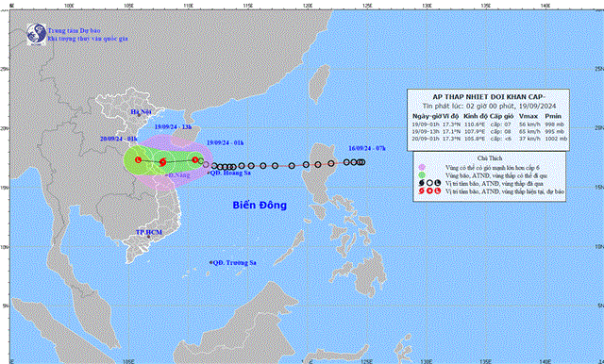Click red L marker at 20/09/24 01h
The image size is (604, 364).
pyautogui.click(x=139, y=159)
